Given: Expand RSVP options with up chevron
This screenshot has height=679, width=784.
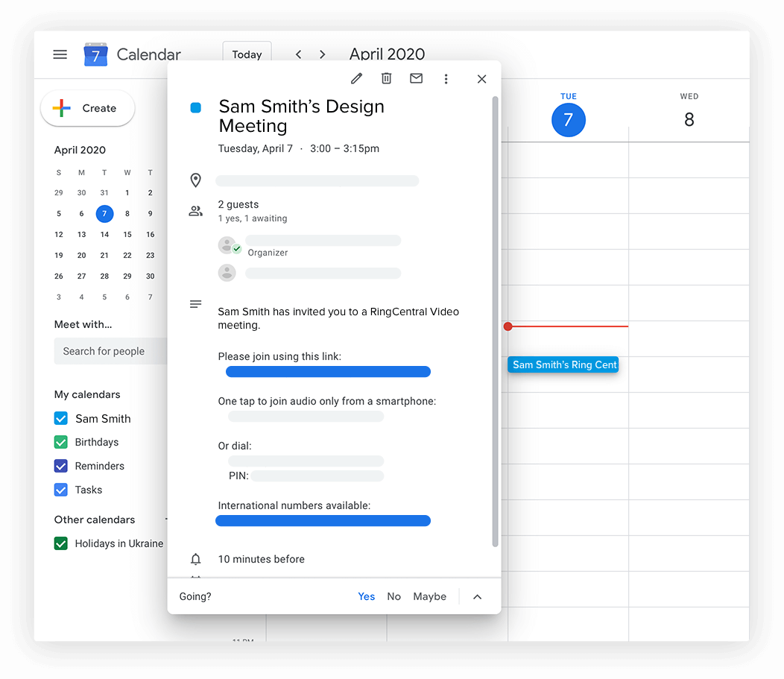Looking at the screenshot, I should point(478,597).
